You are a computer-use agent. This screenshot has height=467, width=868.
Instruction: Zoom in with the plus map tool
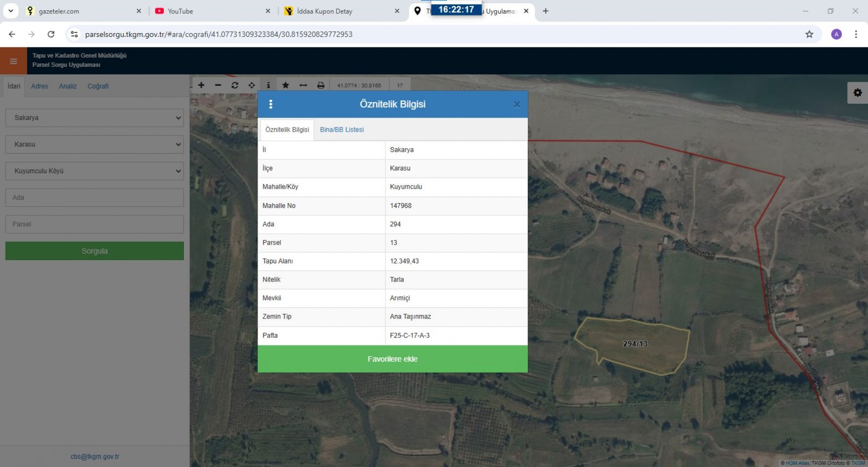tap(201, 85)
